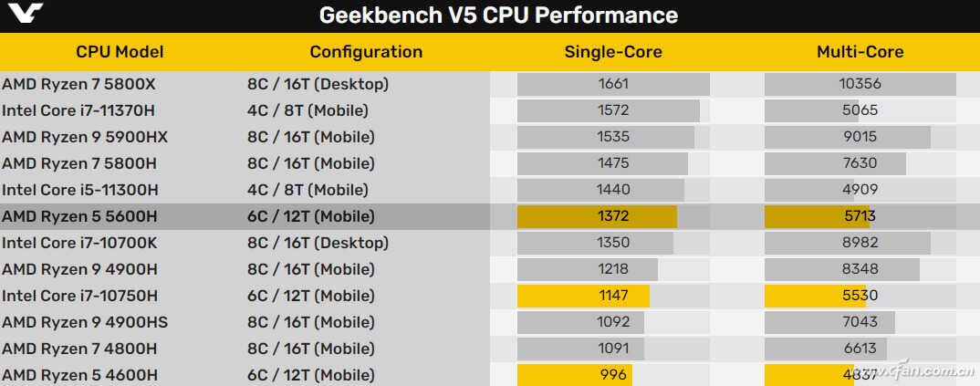
Task: Click the AMD Ryzen 5 4600H row label
Action: point(79,375)
